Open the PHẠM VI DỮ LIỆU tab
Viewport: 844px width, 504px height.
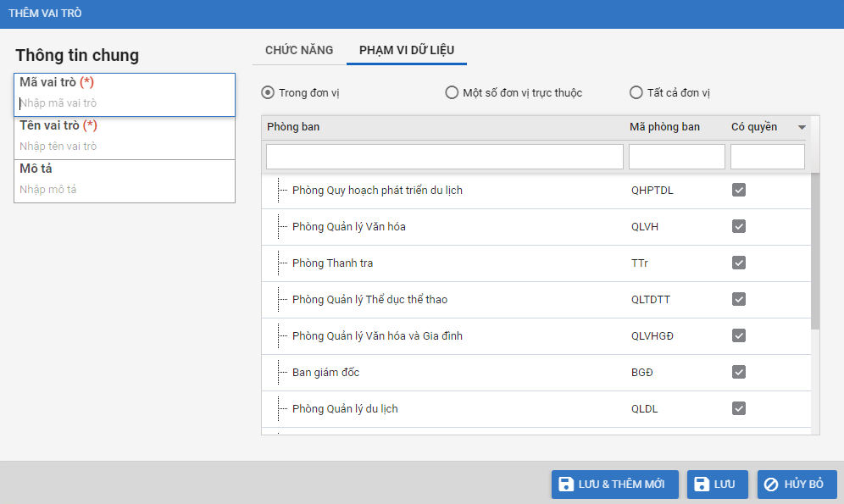[406, 50]
